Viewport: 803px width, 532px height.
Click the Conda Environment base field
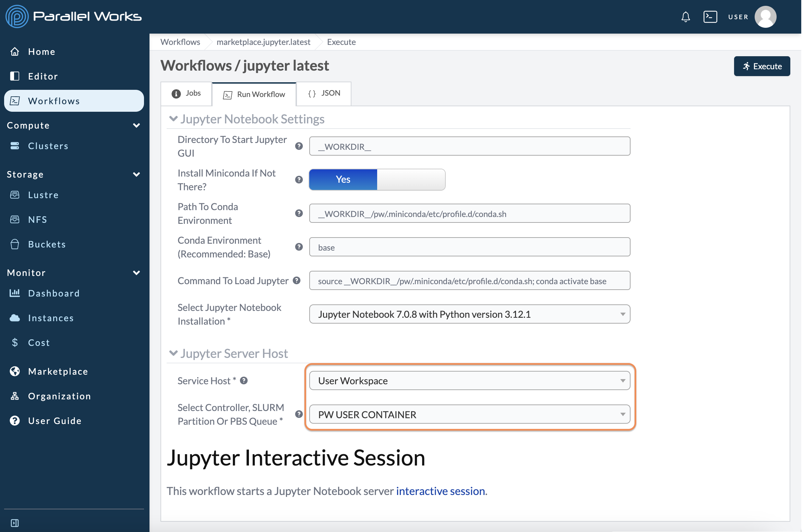pyautogui.click(x=469, y=247)
